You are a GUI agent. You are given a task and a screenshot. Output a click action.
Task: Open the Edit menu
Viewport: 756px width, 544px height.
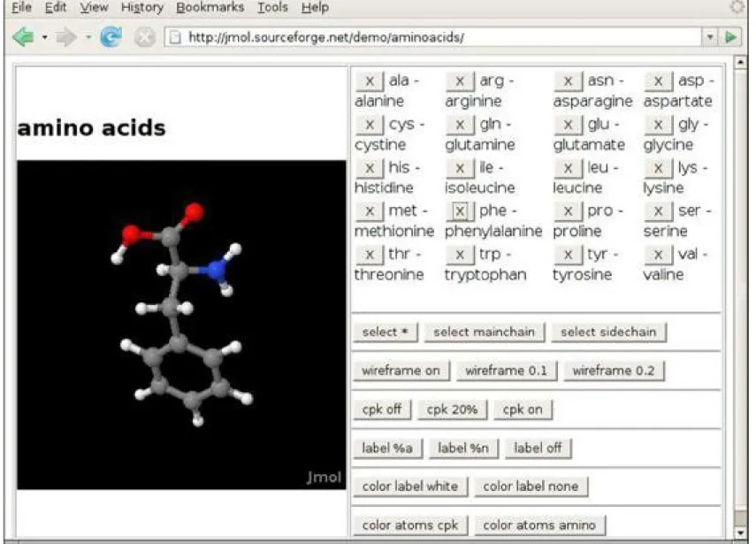(55, 7)
